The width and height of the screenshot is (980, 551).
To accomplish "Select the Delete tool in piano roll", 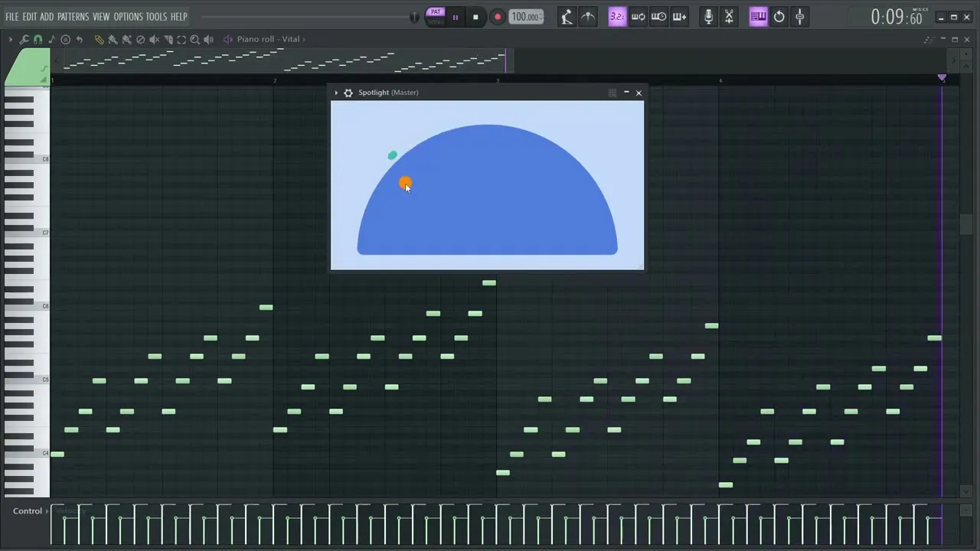I will pos(140,40).
